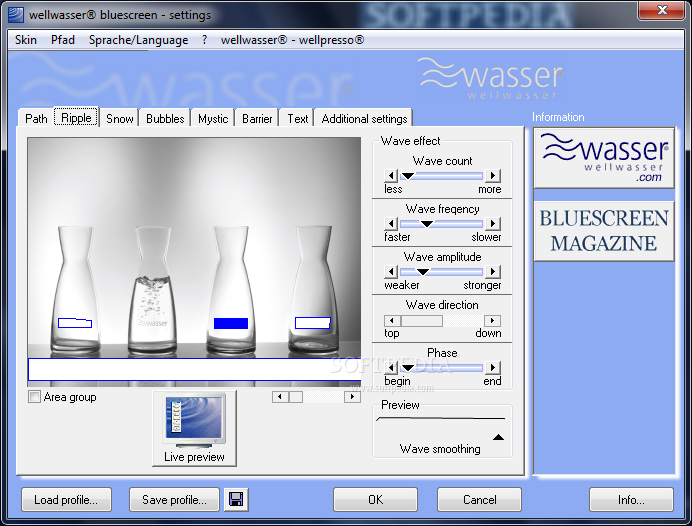Click the Wave count slider track
Viewport: 692px width, 526px height.
coord(441,176)
